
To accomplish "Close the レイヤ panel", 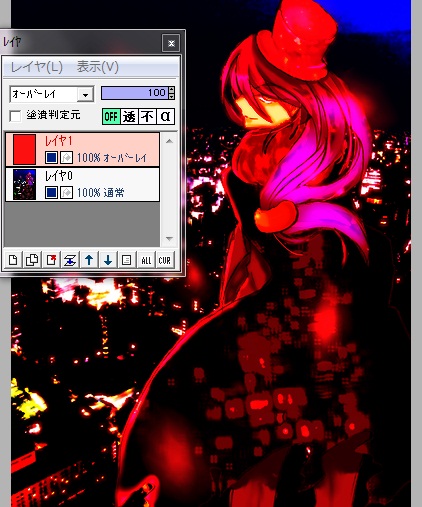I will point(171,43).
